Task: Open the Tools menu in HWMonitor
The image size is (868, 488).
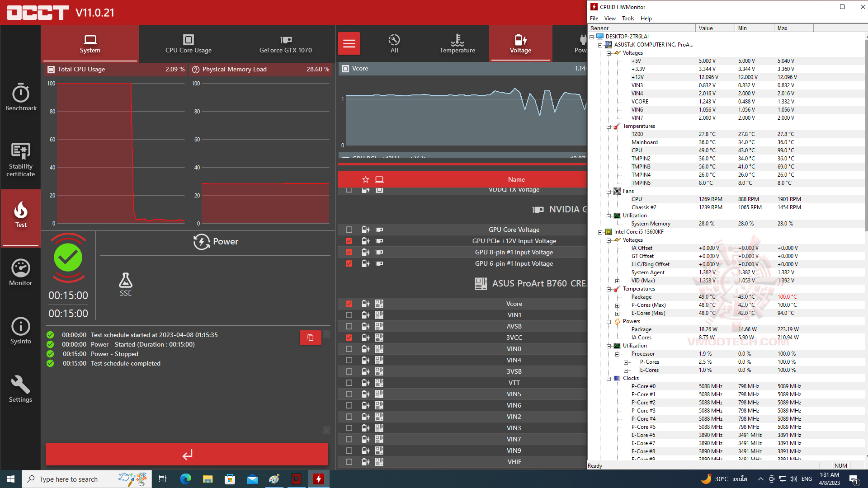Action: point(627,19)
